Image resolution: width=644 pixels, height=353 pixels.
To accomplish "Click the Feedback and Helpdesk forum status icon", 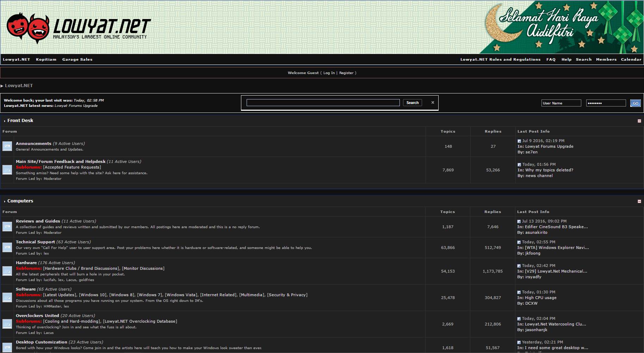I will point(7,170).
